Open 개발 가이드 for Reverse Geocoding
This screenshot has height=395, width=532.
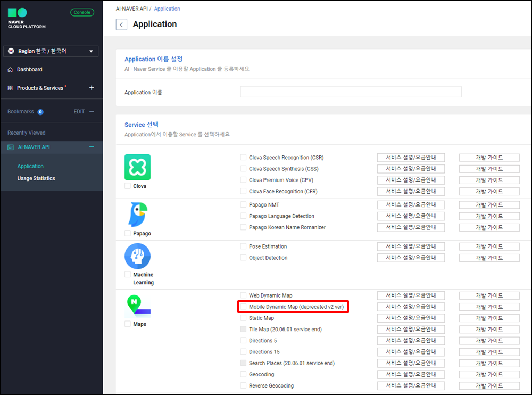click(x=489, y=386)
